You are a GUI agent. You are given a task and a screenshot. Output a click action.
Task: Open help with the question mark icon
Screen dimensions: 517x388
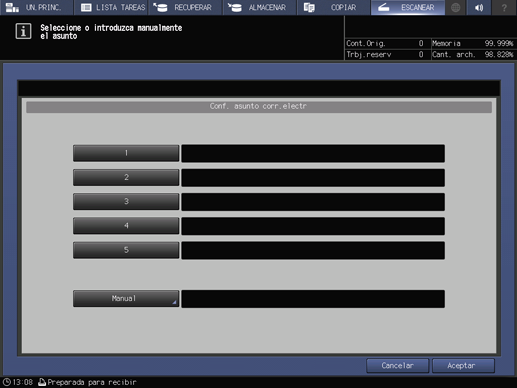pyautogui.click(x=504, y=7)
